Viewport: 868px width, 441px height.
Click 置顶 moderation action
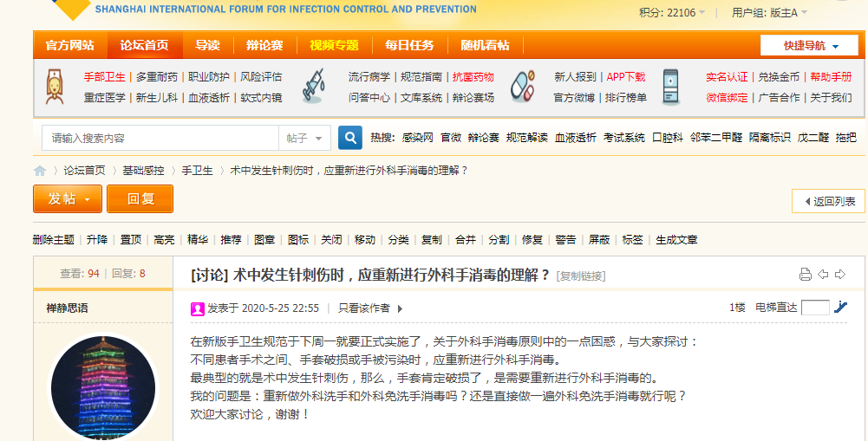tap(131, 240)
